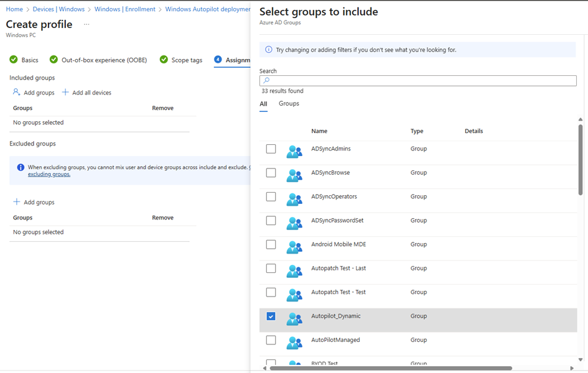Navigate to Windows | Enrollment breadcrumb
The image size is (588, 373).
[124, 9]
